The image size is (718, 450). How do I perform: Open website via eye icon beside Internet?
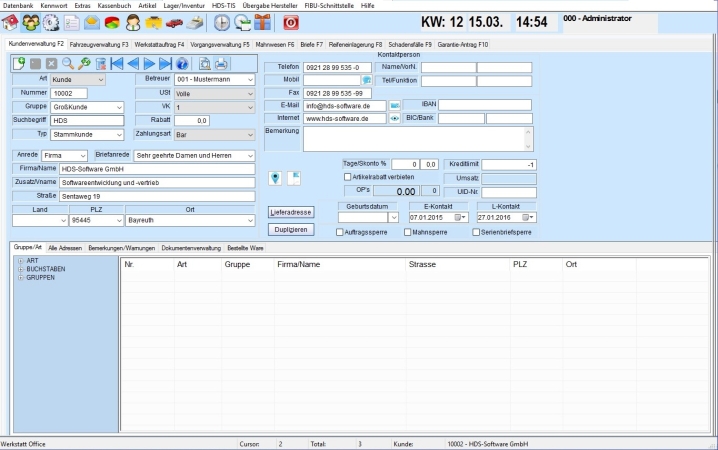(394, 118)
